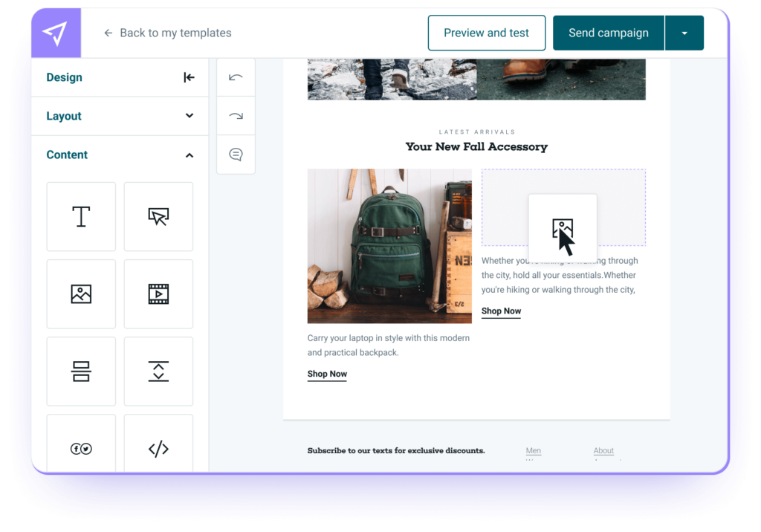Screen dimensions: 761x532
Task: Click the Preview and test button
Action: click(486, 33)
